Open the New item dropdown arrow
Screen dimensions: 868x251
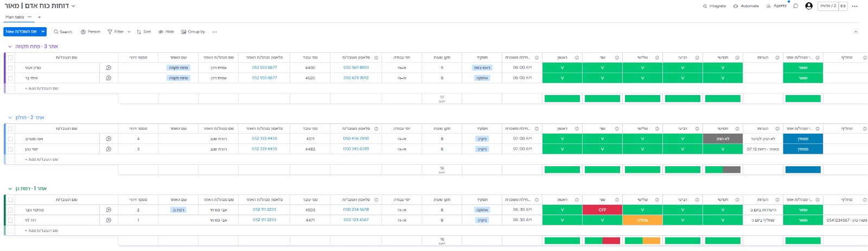coord(43,32)
